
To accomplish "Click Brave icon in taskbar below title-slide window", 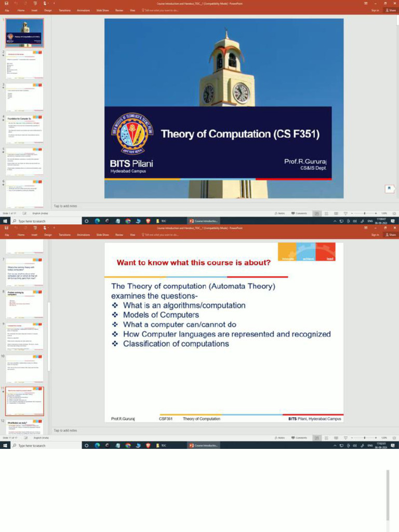I will pyautogui.click(x=148, y=221).
